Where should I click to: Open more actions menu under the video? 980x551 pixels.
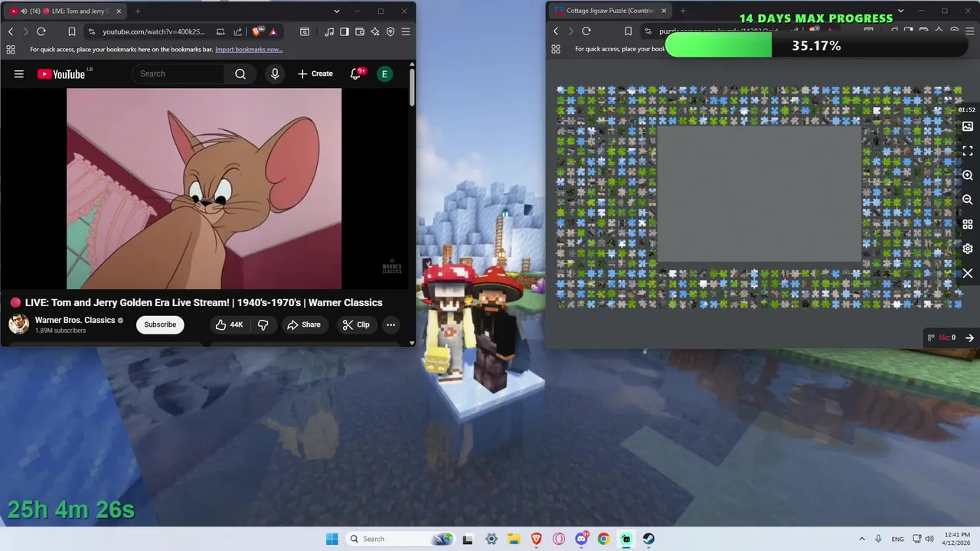coord(390,324)
